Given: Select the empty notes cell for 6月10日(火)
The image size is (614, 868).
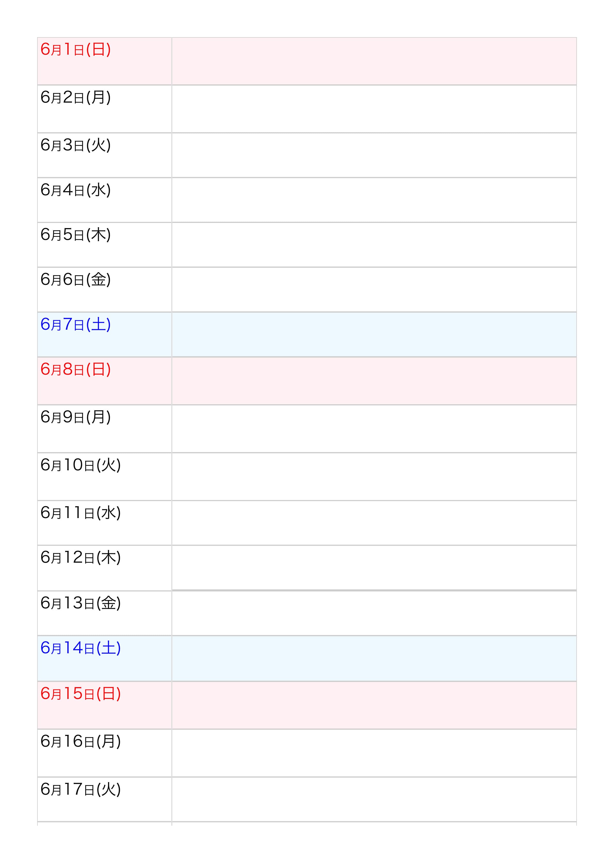Looking at the screenshot, I should (x=374, y=476).
